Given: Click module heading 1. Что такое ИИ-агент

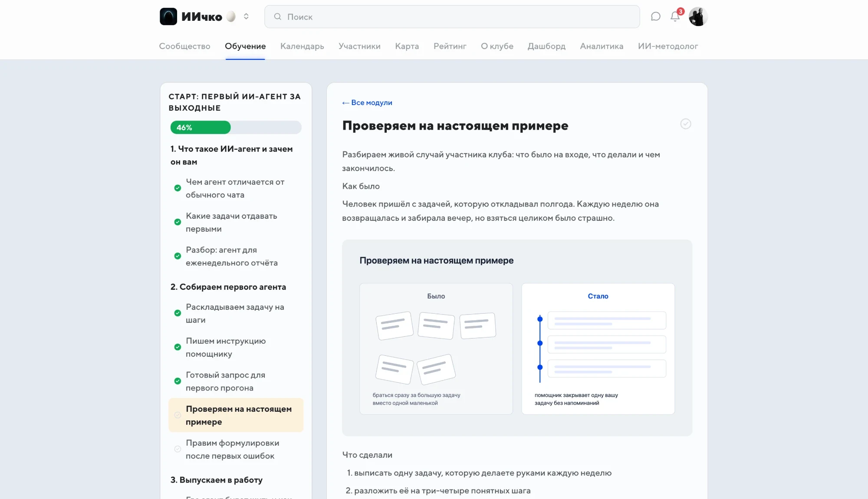Looking at the screenshot, I should [231, 155].
